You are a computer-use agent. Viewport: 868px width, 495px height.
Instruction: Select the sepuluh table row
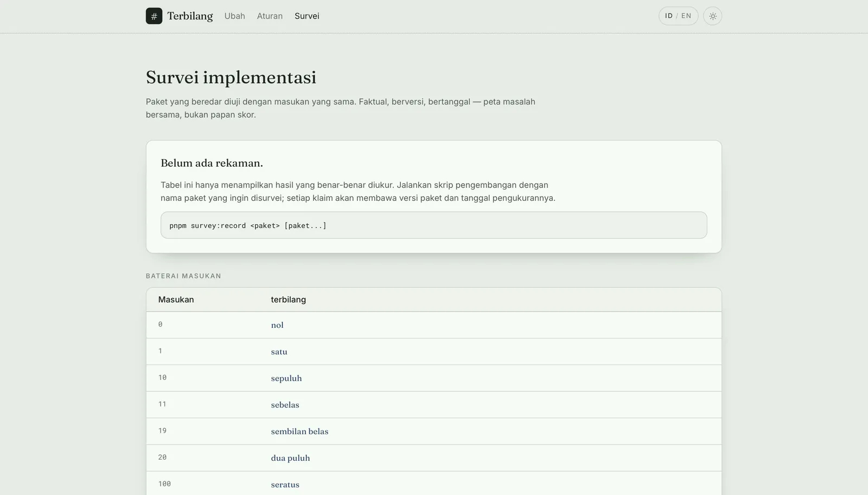click(x=434, y=378)
